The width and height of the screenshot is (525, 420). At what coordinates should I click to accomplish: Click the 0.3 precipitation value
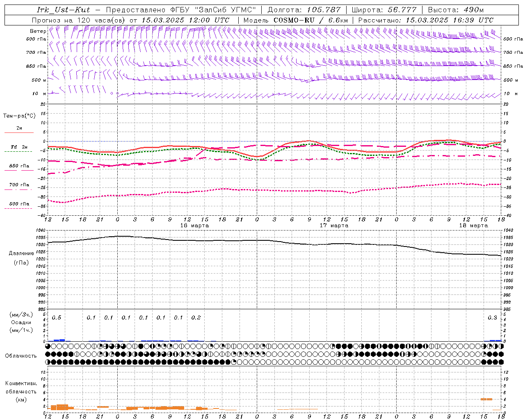point(492,318)
